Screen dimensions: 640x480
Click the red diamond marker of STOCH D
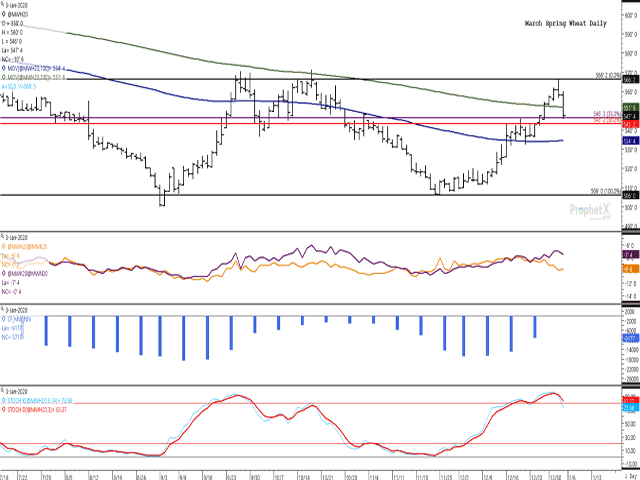(4, 409)
